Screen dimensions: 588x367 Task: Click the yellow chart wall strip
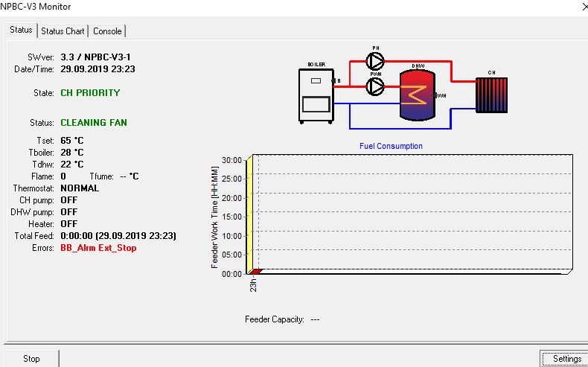click(252, 212)
